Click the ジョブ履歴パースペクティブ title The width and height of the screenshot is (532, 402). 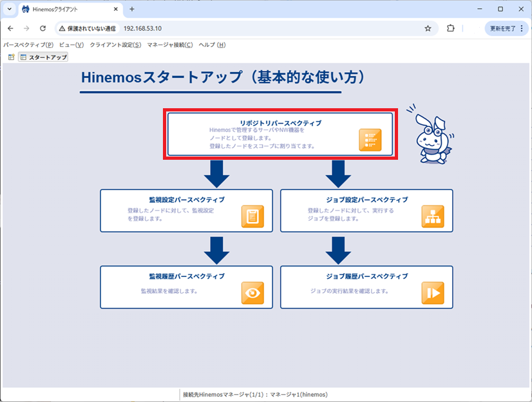(x=367, y=276)
